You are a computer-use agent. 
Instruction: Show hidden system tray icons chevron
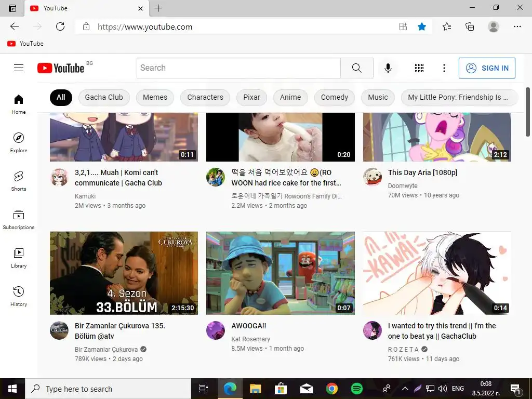[405, 389]
